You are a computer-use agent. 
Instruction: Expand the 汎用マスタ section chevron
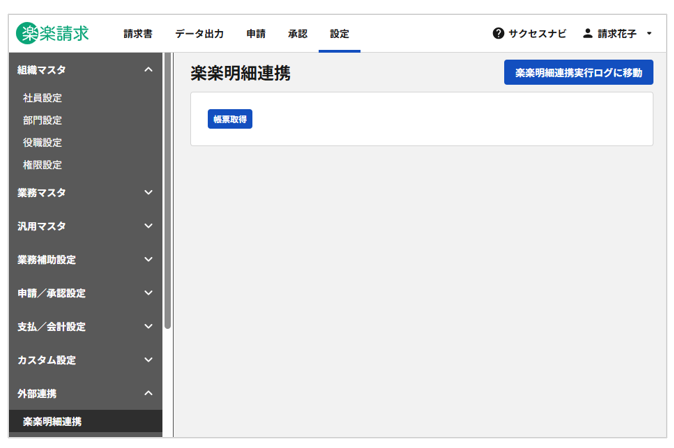[x=148, y=226]
